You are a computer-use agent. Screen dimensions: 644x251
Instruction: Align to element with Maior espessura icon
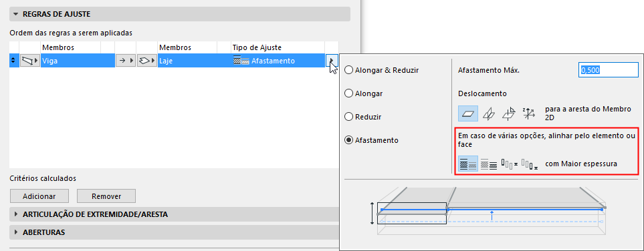coord(468,164)
